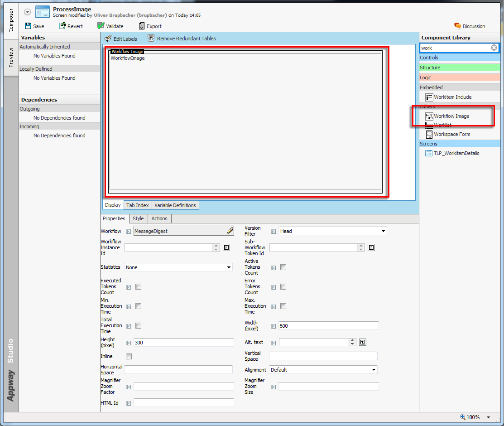
Task: Enable the Executed Tokens Count checkbox
Action: (139, 287)
